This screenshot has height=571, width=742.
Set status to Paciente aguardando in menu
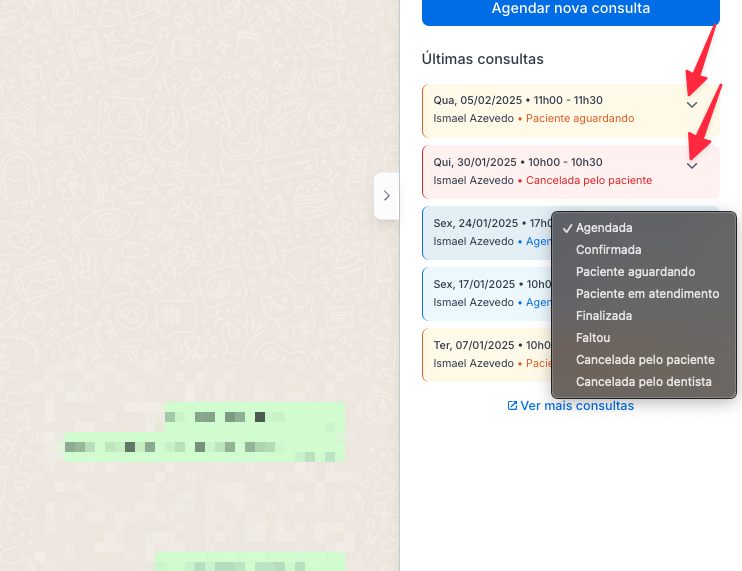coord(635,272)
